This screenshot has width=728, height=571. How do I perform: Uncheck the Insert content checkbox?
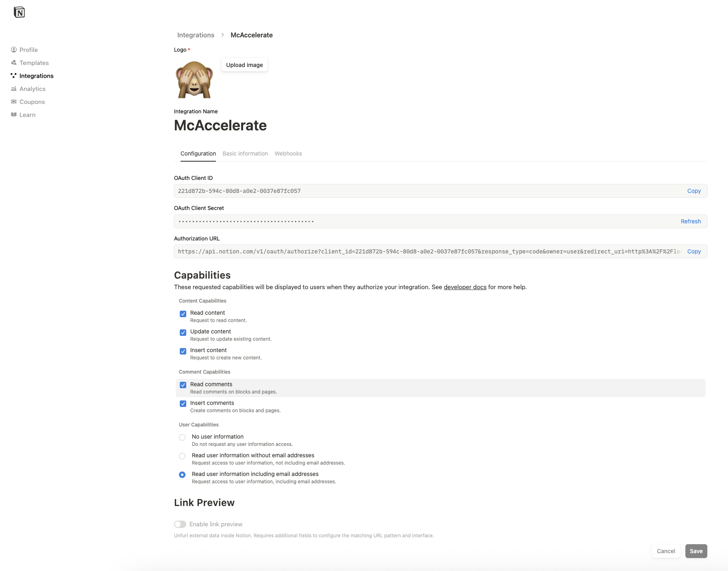183,351
